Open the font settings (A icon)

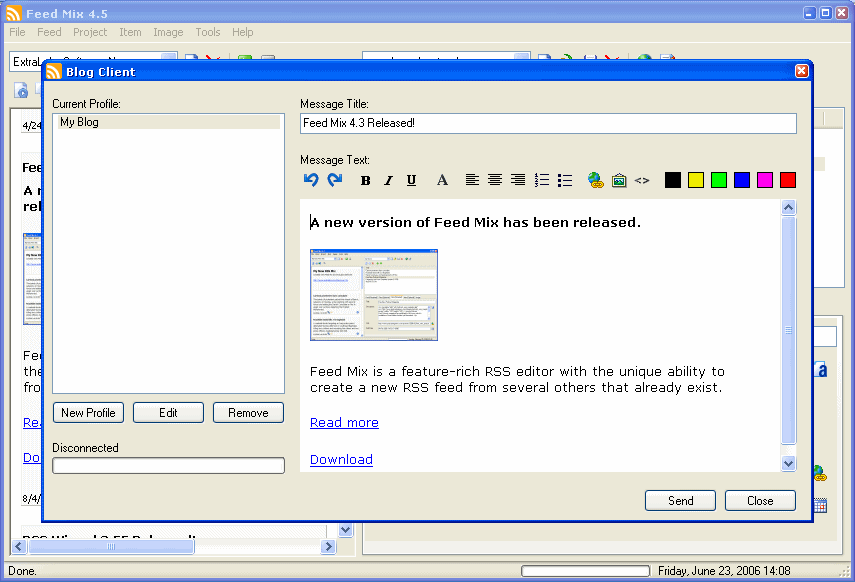pos(442,180)
